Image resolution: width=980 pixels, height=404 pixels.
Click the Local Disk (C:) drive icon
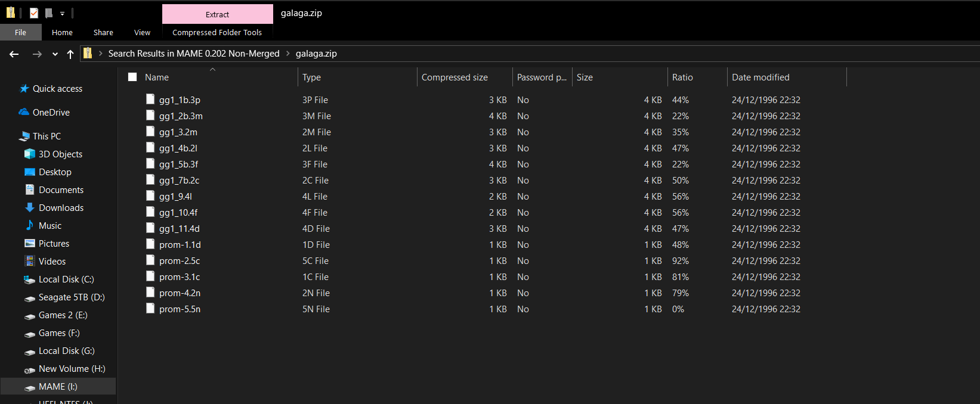tap(30, 279)
